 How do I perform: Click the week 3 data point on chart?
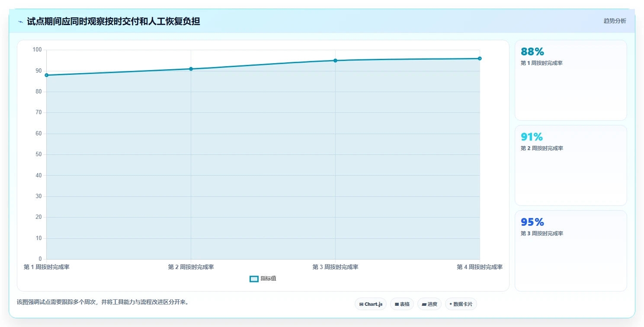pos(335,61)
